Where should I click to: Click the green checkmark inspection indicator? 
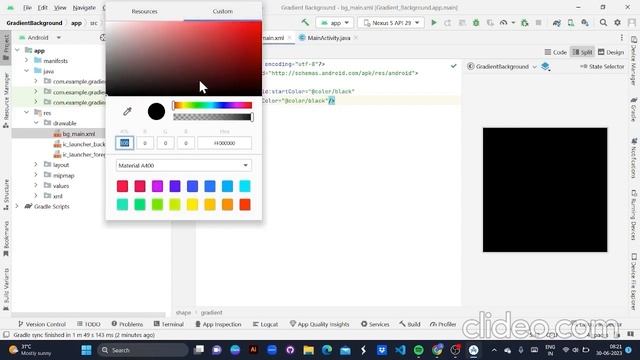453,66
